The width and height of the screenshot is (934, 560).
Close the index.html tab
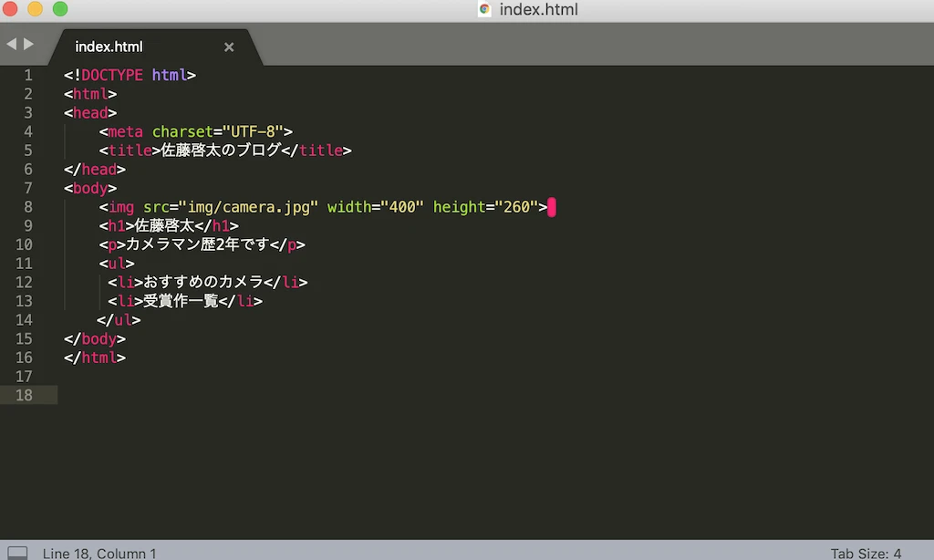[x=229, y=47]
